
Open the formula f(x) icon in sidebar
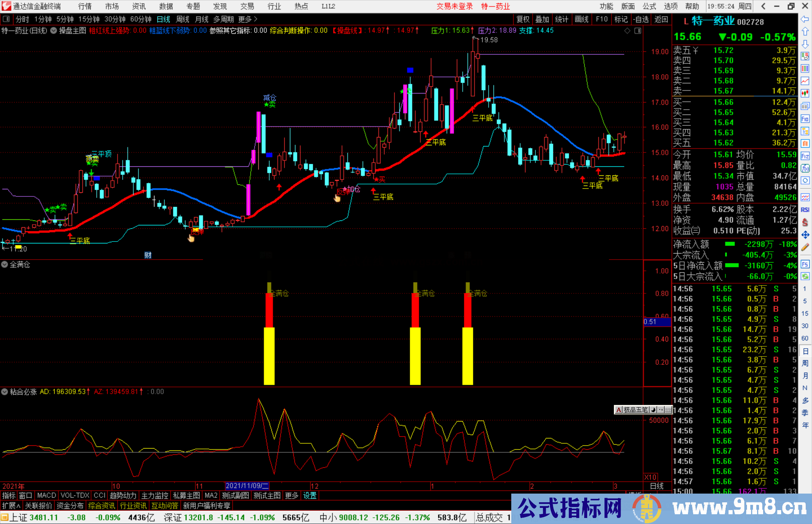[805, 168]
